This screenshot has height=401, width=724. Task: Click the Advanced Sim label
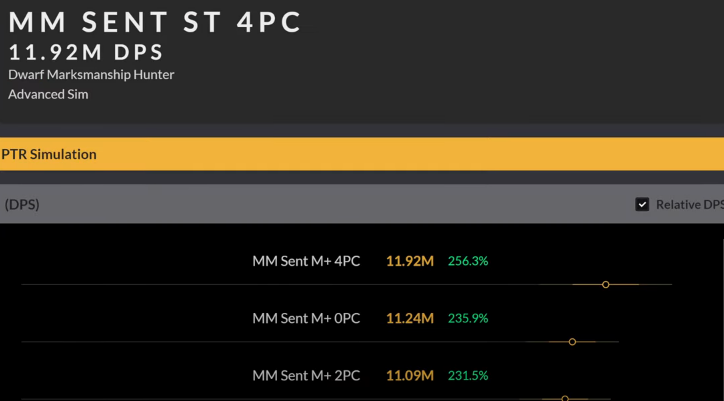[48, 94]
